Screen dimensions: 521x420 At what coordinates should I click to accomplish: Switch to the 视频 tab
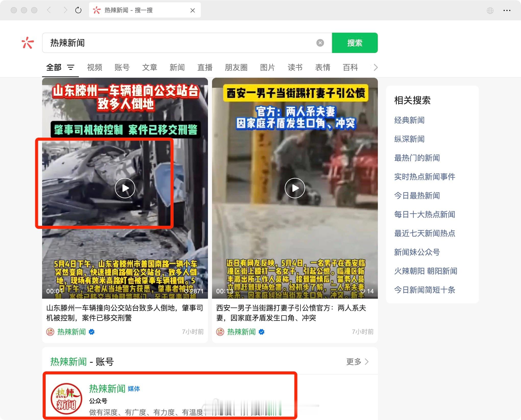[x=94, y=67]
